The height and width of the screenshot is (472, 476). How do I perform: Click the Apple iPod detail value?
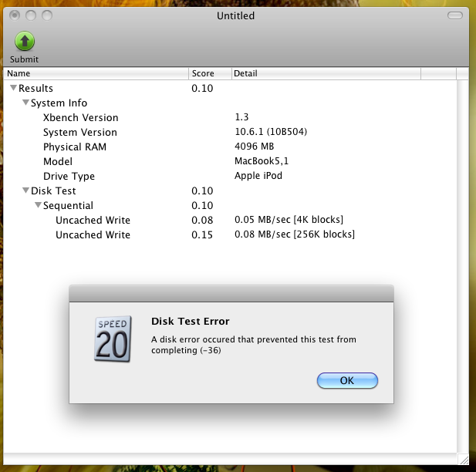[x=258, y=175]
